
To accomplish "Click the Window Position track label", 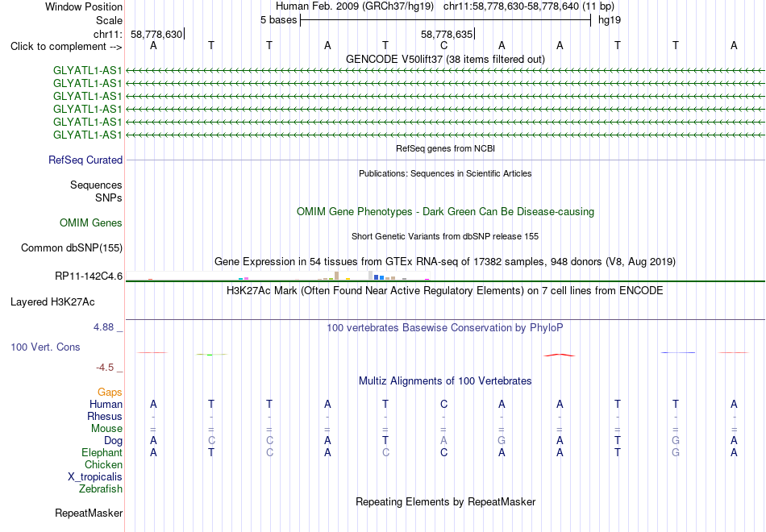I will [x=84, y=6].
